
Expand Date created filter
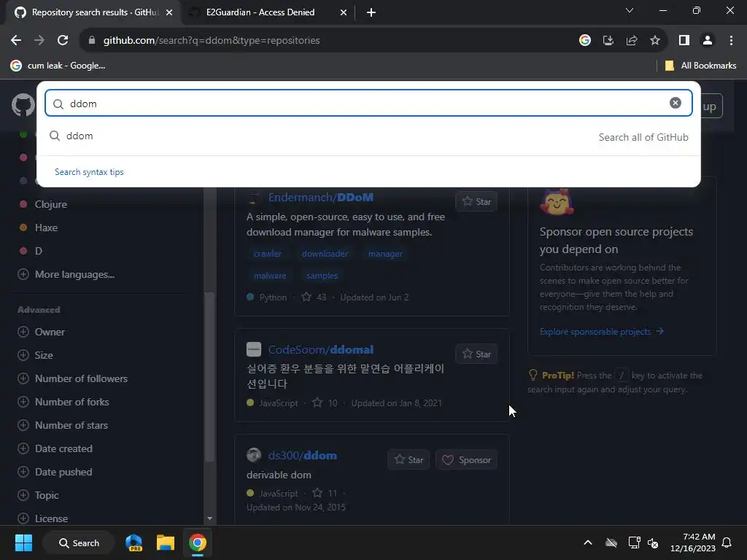(55, 448)
